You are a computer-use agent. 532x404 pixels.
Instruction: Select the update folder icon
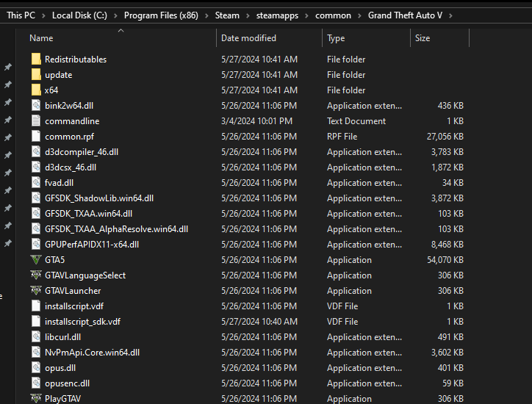(36, 75)
